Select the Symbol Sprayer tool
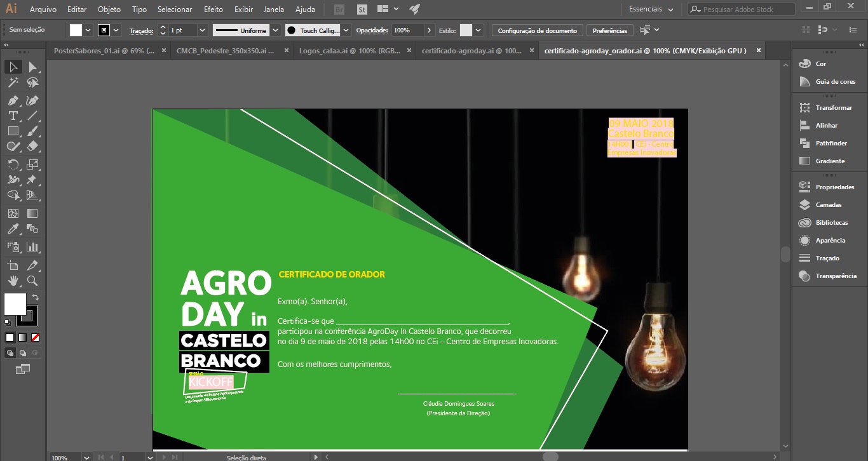Screen dimensions: 868x461 point(13,247)
